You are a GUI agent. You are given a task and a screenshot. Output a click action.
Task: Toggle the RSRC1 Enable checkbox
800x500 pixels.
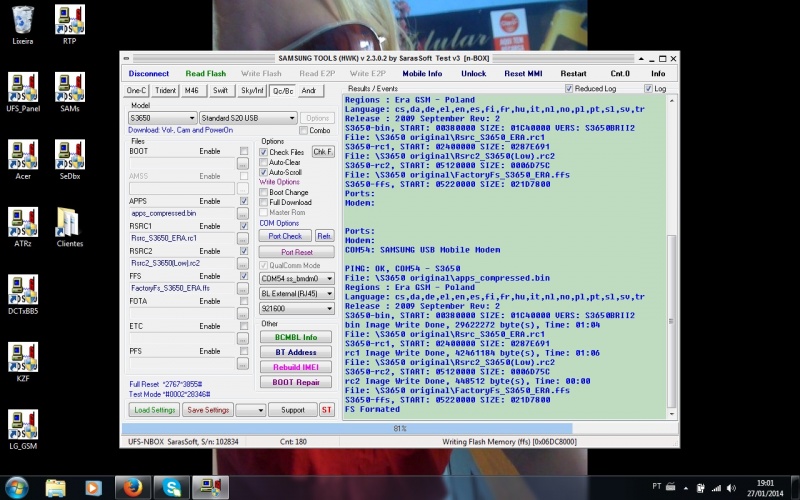point(244,226)
